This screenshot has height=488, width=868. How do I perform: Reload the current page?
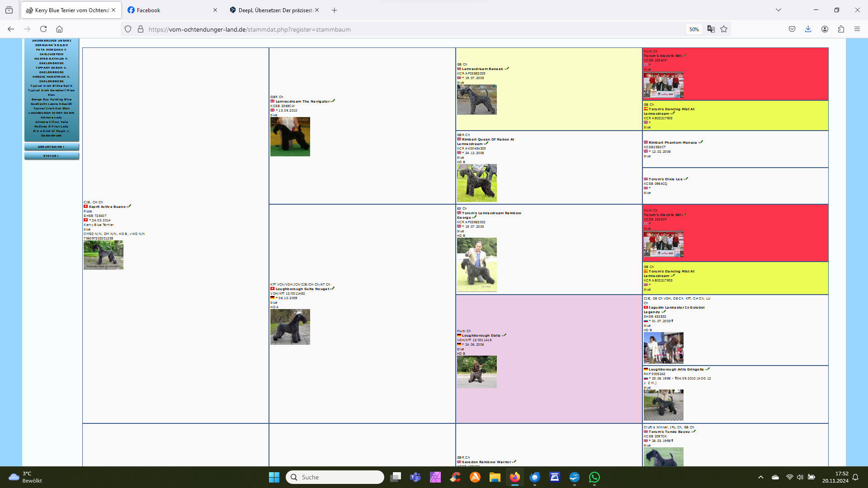tap(43, 29)
